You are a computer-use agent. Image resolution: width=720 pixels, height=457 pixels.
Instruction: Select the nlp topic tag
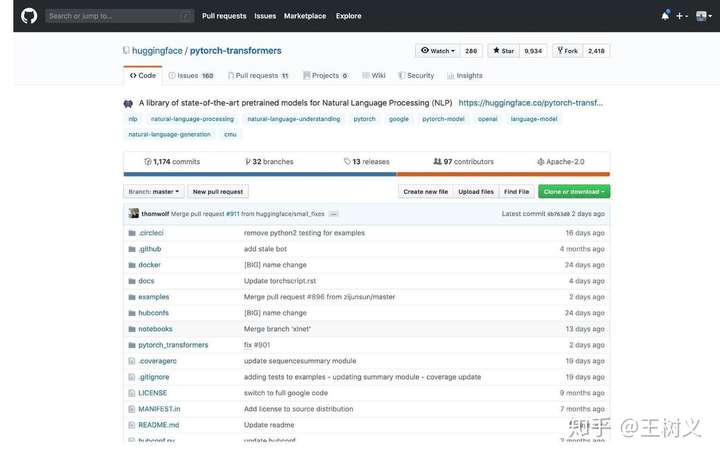coord(133,119)
